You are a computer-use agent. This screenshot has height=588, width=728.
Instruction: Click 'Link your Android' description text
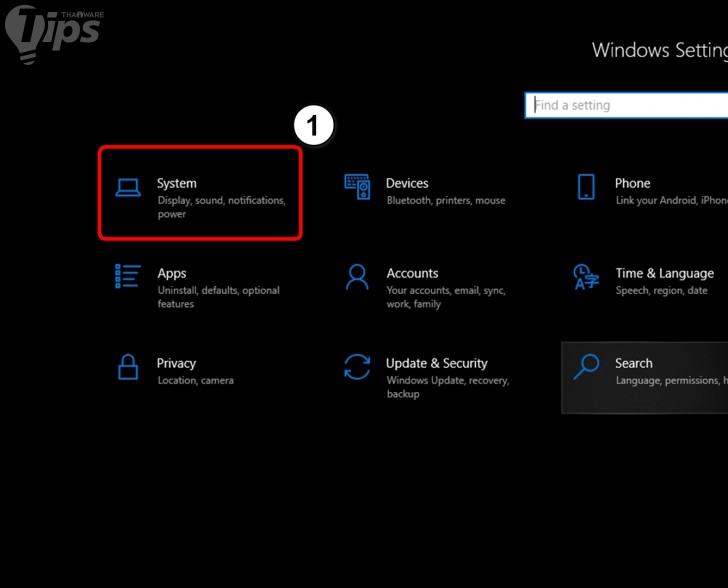[671, 201]
